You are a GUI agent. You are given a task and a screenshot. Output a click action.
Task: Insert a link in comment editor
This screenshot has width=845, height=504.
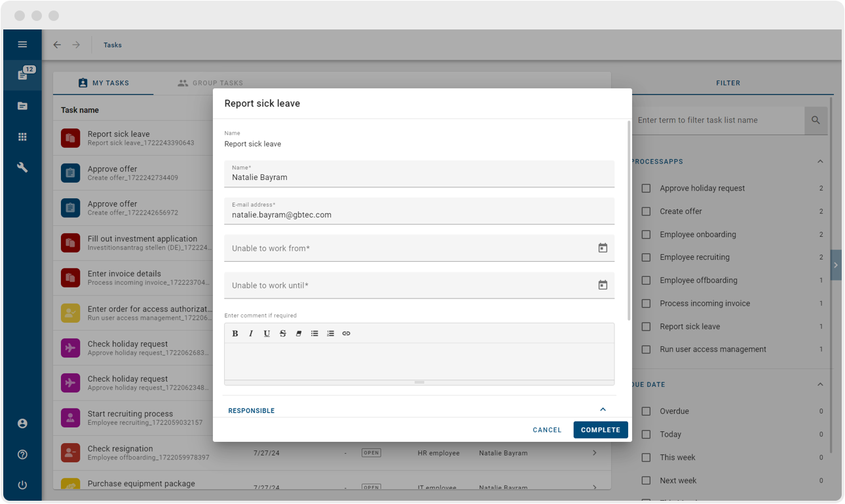[347, 333]
